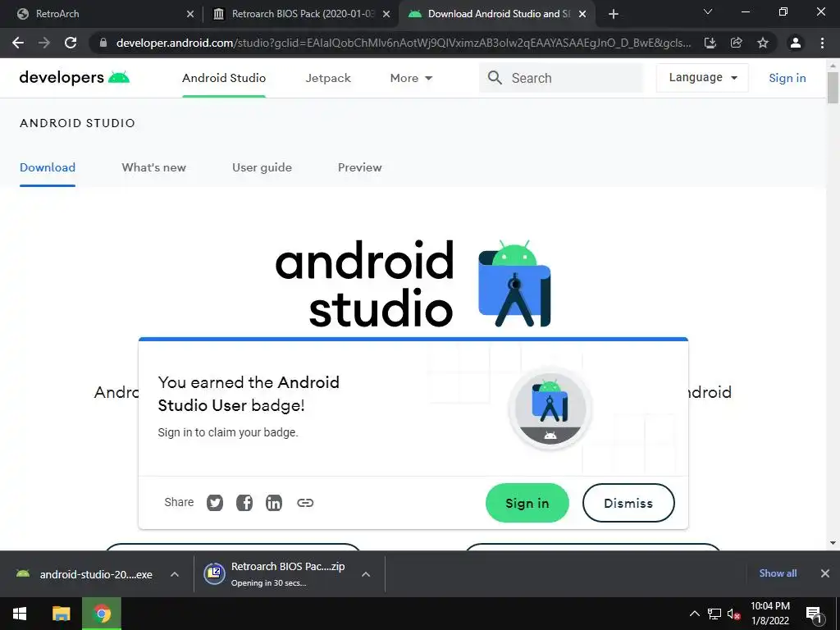Show hidden system tray icons
840x630 pixels.
pos(694,614)
